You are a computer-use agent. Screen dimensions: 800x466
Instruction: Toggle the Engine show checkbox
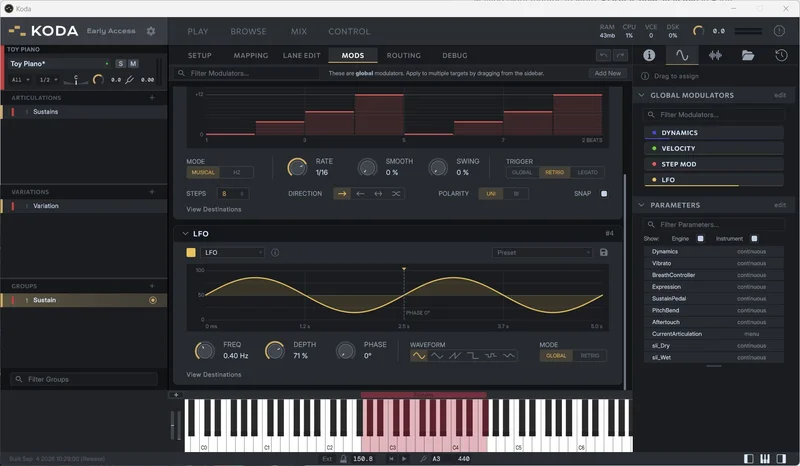point(701,239)
